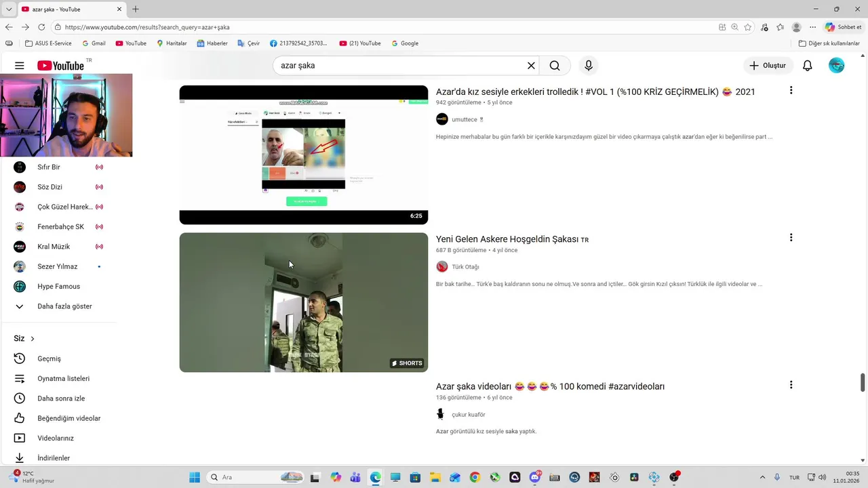Show hidden system tray icons

click(762, 477)
